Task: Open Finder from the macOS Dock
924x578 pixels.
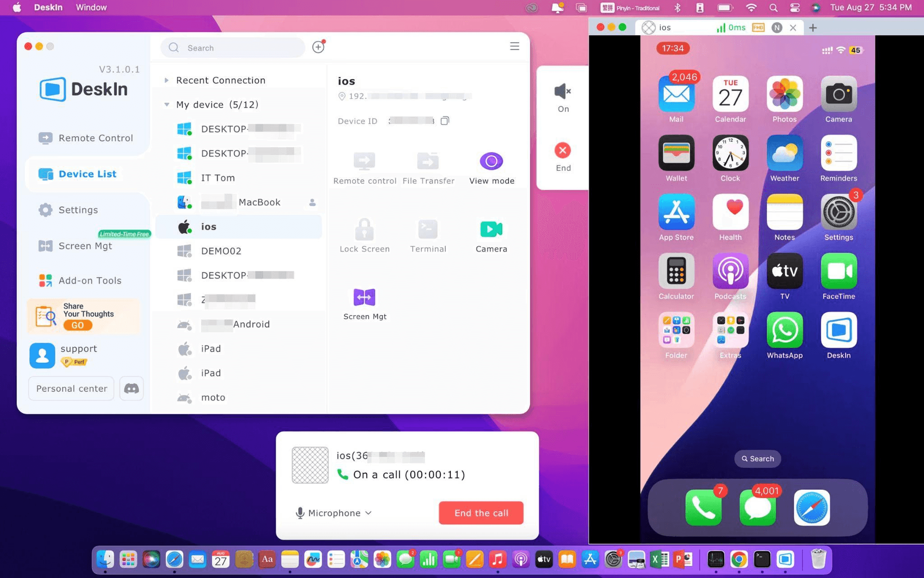Action: [105, 559]
